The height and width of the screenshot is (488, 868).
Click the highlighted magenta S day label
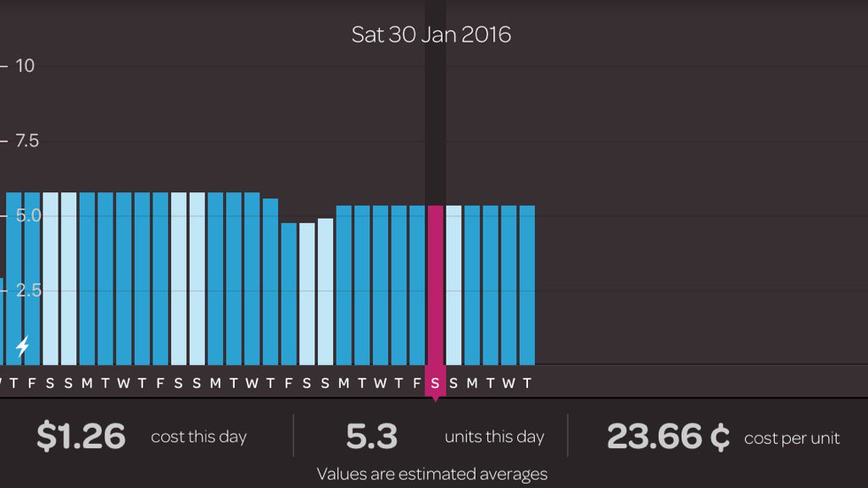point(435,383)
